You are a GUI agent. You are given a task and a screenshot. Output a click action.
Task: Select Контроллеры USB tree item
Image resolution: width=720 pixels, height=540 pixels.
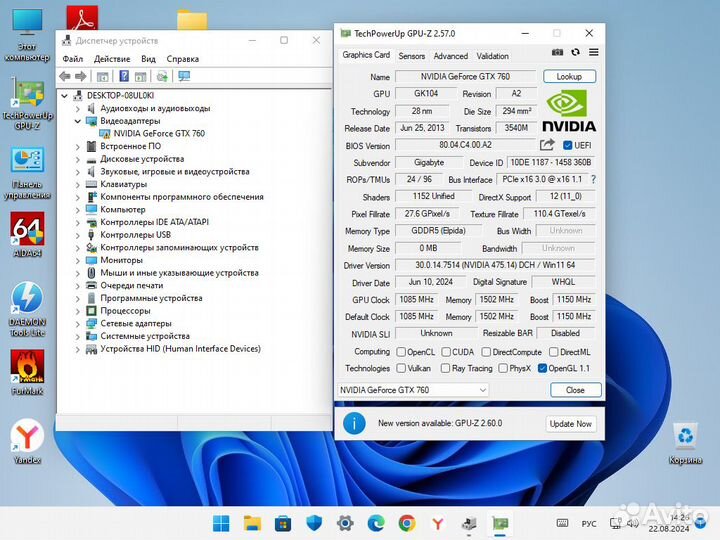click(x=135, y=235)
